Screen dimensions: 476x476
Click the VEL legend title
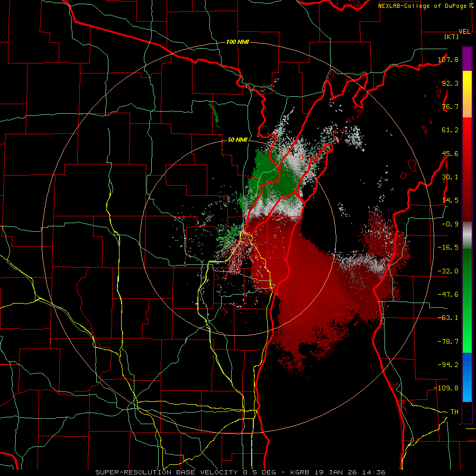click(x=465, y=32)
